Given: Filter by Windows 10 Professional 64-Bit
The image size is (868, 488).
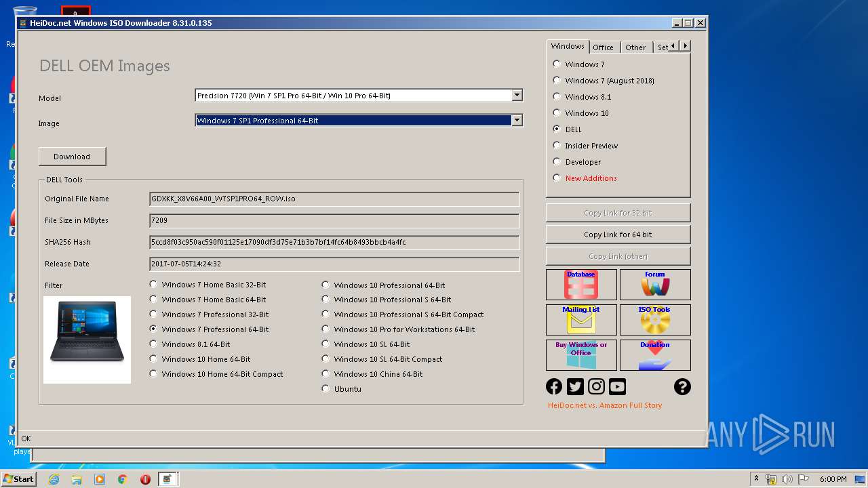Looking at the screenshot, I should pos(325,285).
